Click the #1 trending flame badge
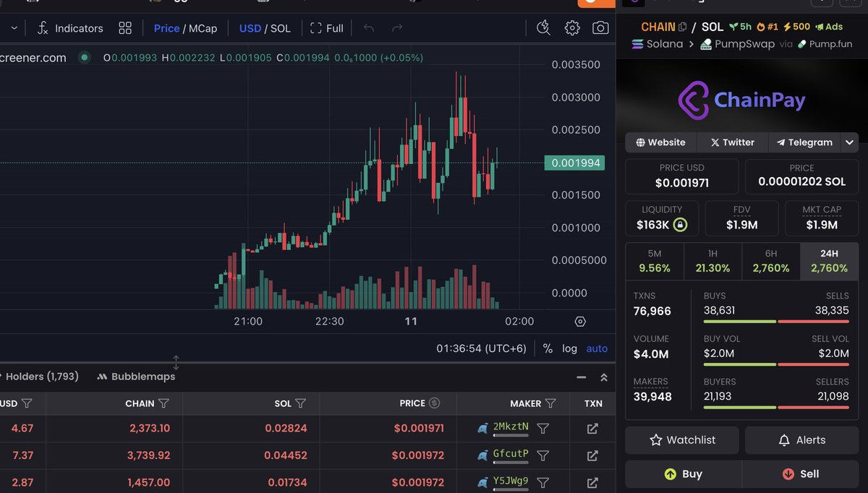This screenshot has height=493, width=868. (767, 27)
